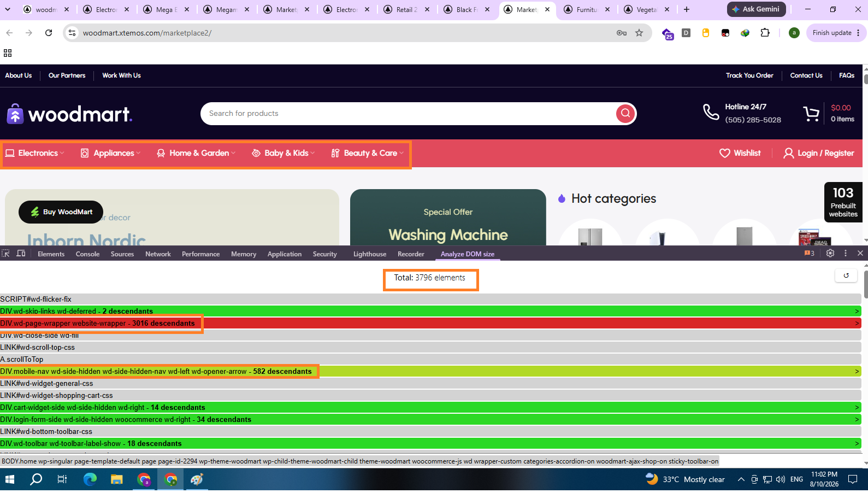Open DevTools more options menu
The width and height of the screenshot is (868, 493).
click(x=846, y=254)
